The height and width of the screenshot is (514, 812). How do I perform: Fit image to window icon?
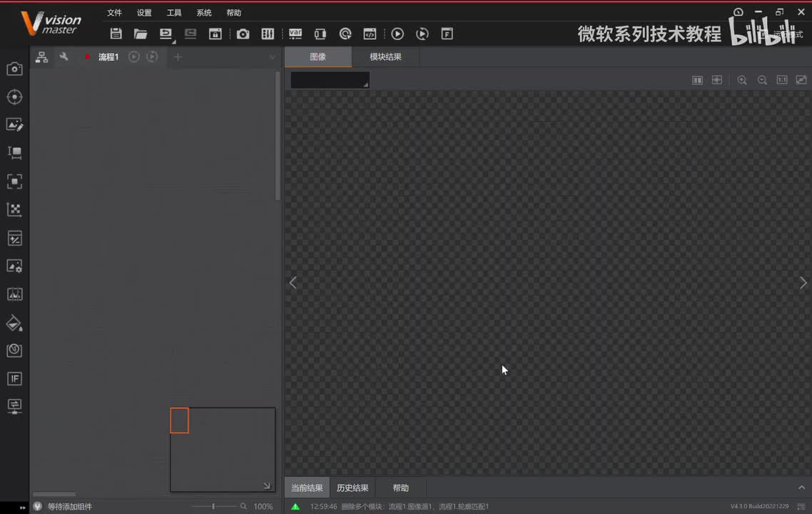tap(801, 80)
